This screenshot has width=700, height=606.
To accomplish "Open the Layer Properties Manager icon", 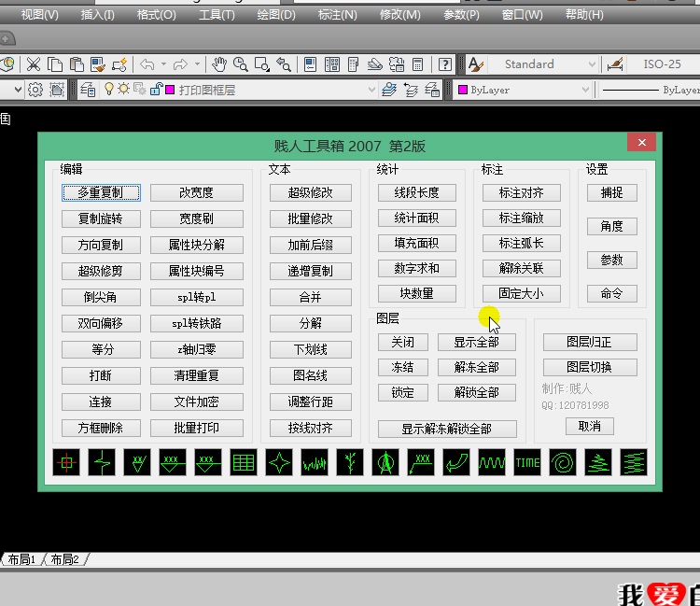I will pos(88,90).
